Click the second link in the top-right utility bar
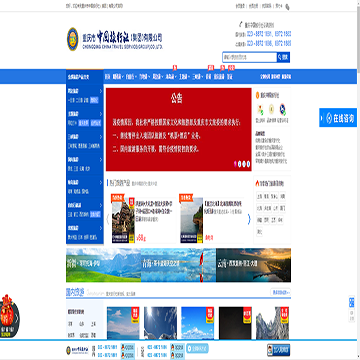This screenshot has width=360, height=360. point(253,6)
